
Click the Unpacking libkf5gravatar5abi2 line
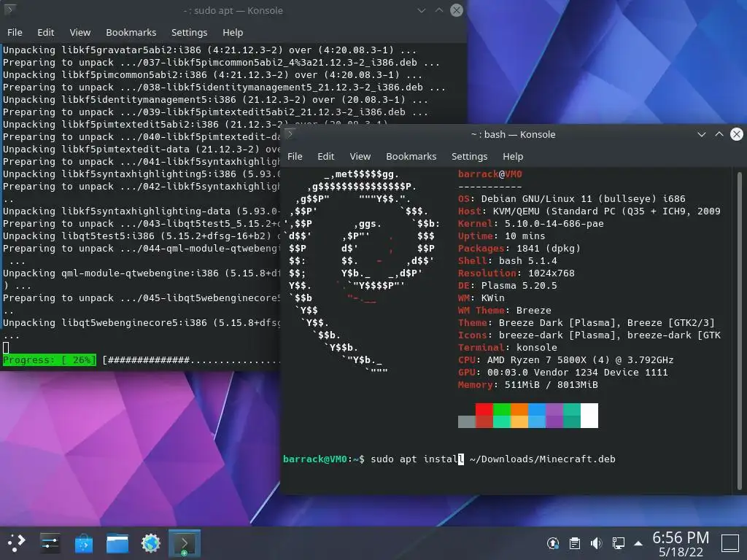(x=209, y=50)
